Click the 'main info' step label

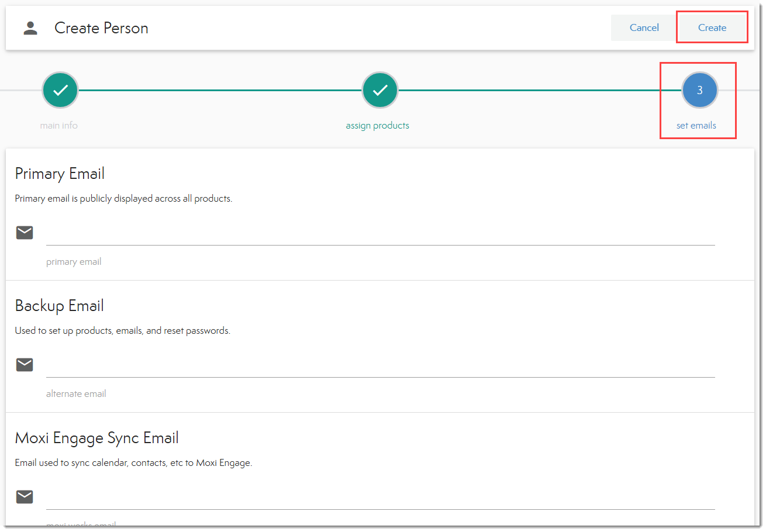point(58,125)
